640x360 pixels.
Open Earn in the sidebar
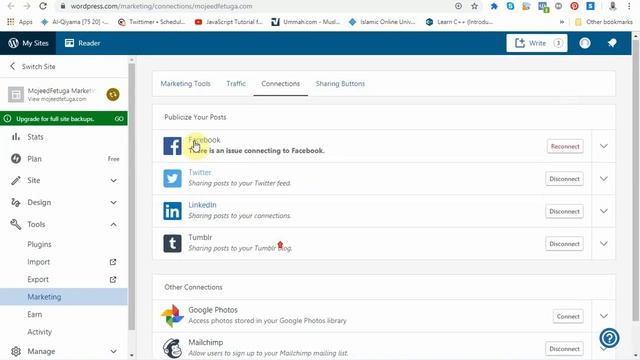(x=35, y=314)
